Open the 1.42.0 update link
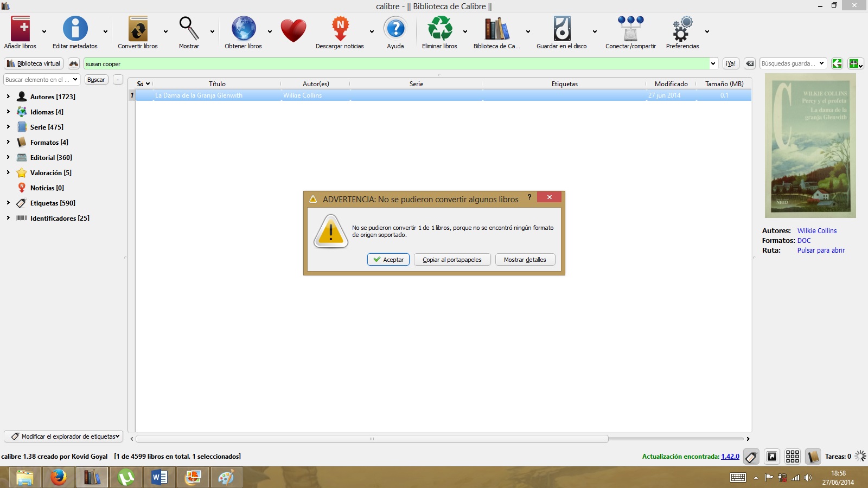 pyautogui.click(x=730, y=457)
